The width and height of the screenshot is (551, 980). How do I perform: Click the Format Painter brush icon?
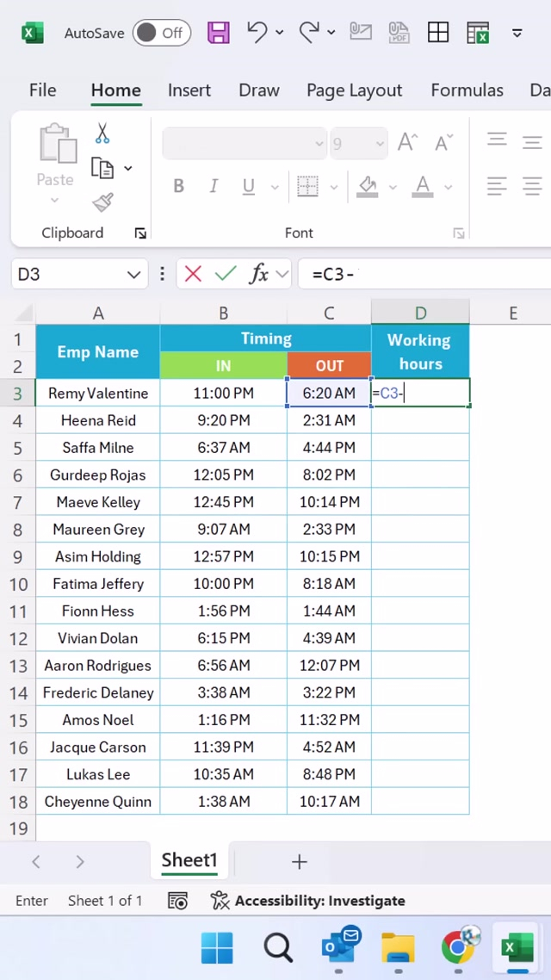click(102, 202)
